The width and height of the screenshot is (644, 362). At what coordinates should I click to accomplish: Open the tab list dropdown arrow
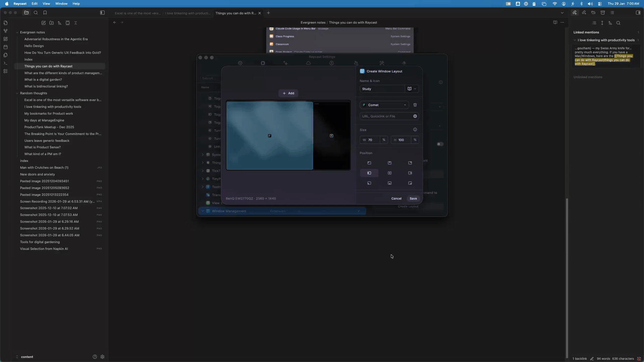point(562,13)
